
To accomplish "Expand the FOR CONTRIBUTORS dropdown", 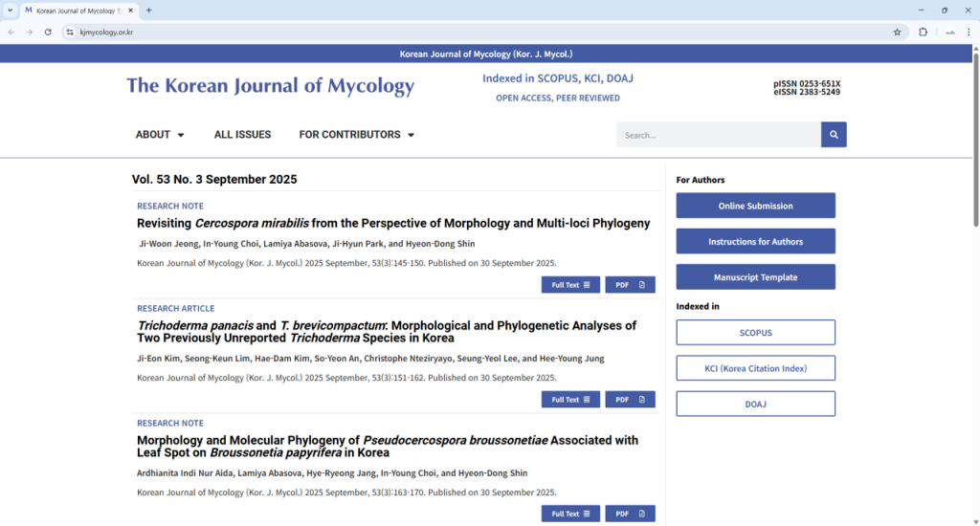I will [356, 135].
